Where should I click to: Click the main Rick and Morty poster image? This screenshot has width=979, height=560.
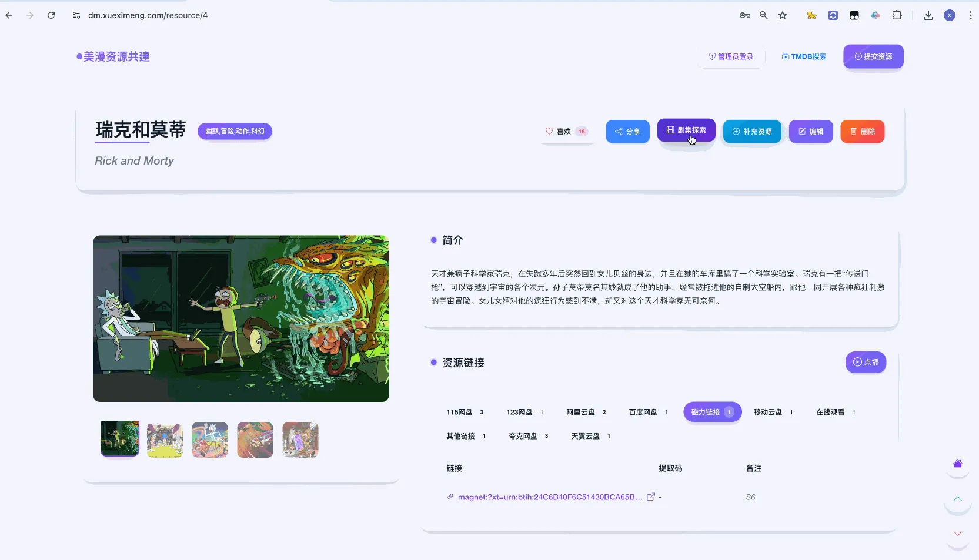click(241, 318)
